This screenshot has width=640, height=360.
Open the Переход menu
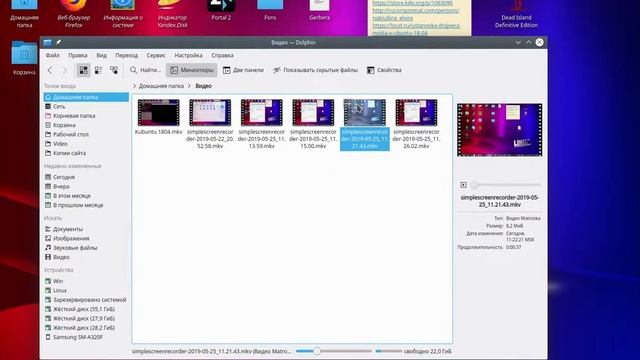point(127,55)
